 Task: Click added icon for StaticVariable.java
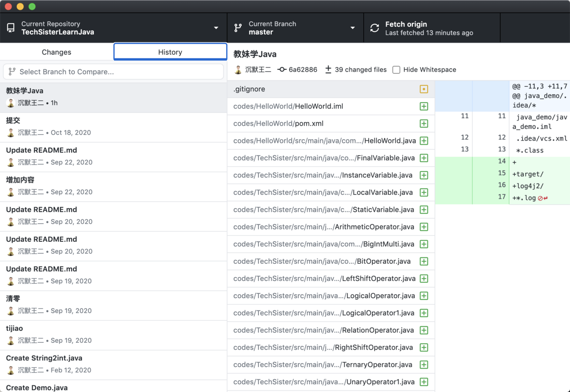tap(424, 210)
